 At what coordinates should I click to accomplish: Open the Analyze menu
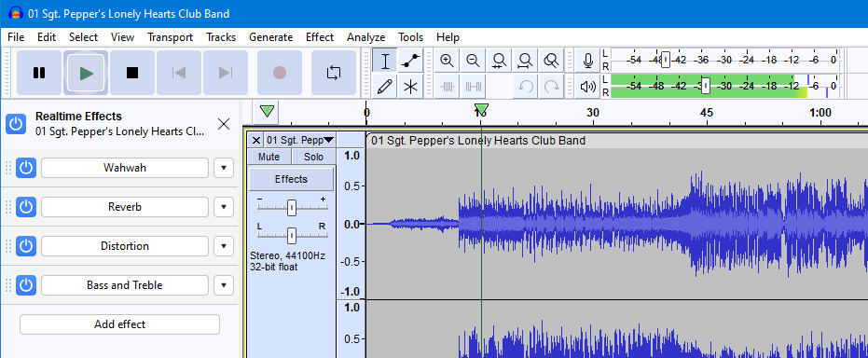[365, 37]
